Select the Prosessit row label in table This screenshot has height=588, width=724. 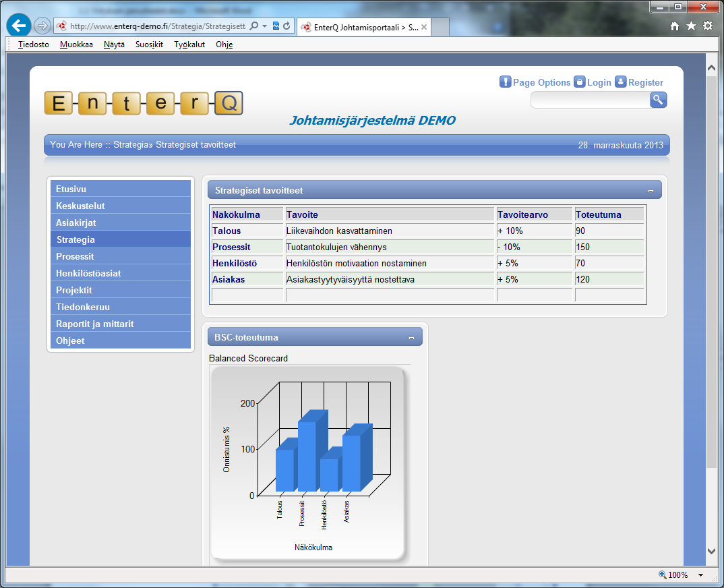coord(231,247)
